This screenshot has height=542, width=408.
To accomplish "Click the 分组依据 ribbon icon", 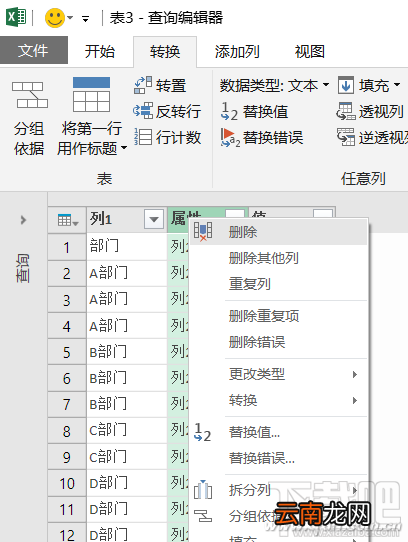I will [x=30, y=94].
